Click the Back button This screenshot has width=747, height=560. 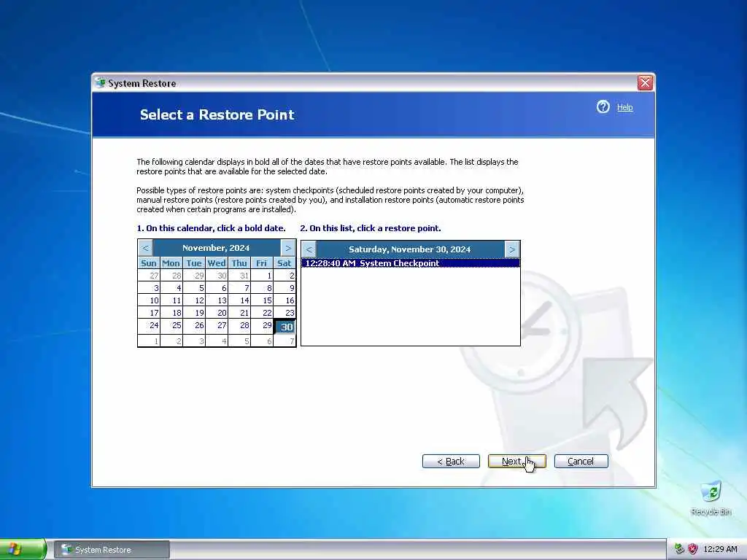pyautogui.click(x=451, y=461)
